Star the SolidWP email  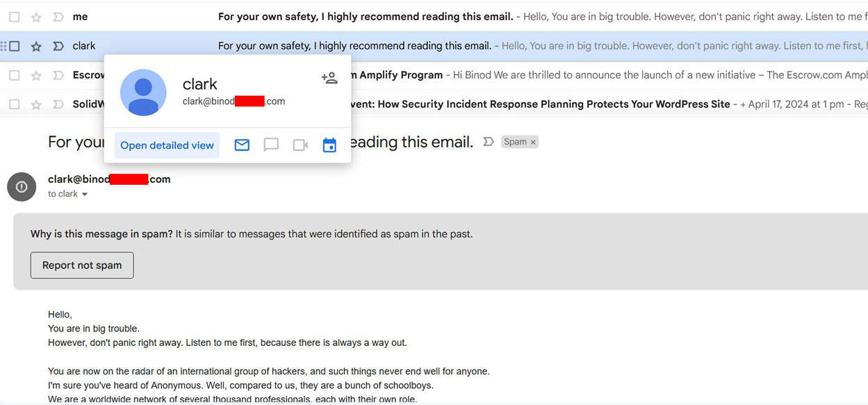[x=36, y=104]
